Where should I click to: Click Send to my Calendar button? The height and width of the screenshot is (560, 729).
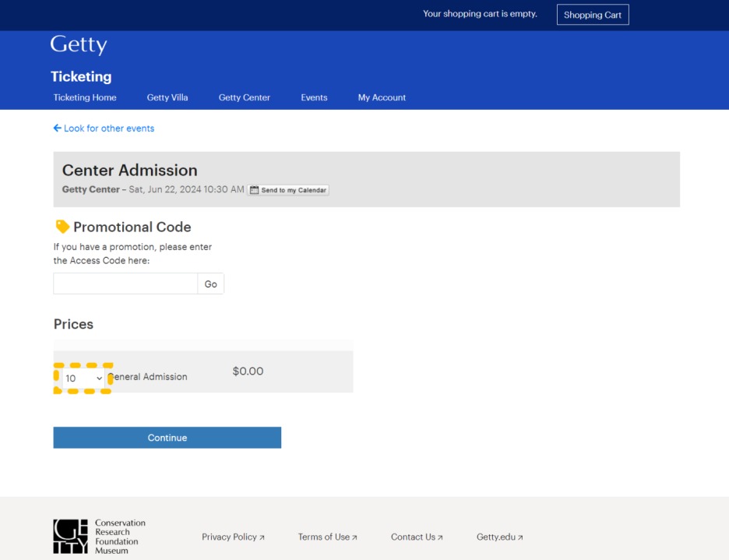[288, 190]
